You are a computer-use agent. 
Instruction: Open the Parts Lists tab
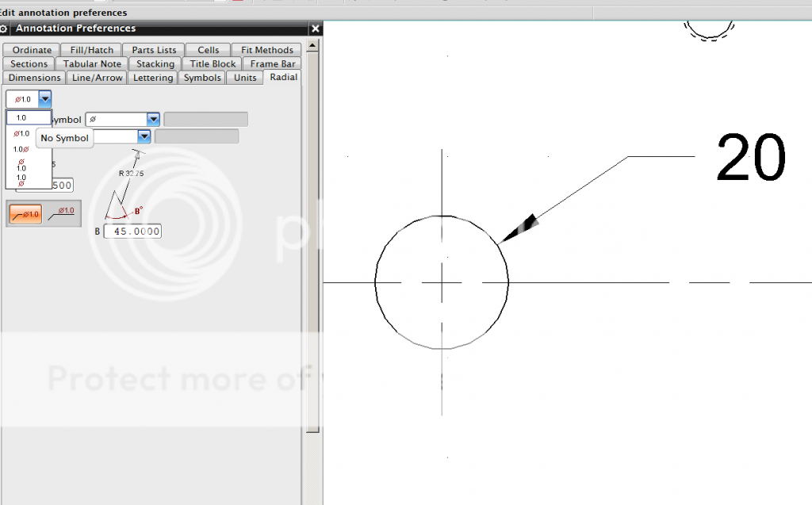coord(154,50)
